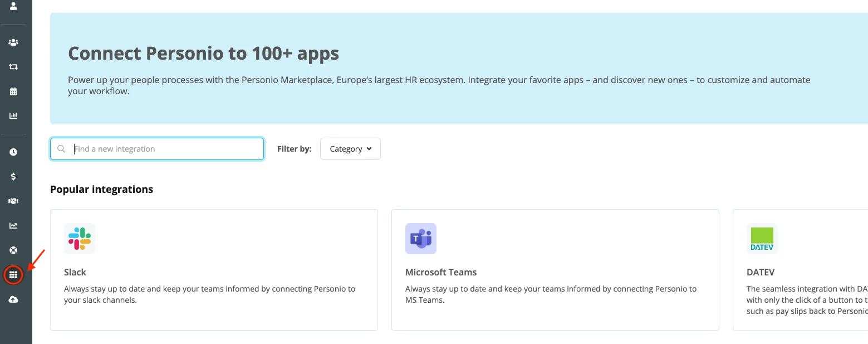Click the two-arrows loop icon in sidebar
The height and width of the screenshot is (344, 868).
click(x=13, y=67)
